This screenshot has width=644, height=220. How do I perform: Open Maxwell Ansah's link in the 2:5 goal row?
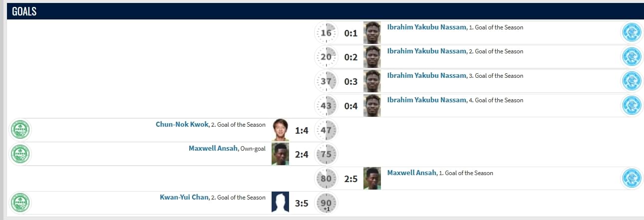click(x=412, y=173)
